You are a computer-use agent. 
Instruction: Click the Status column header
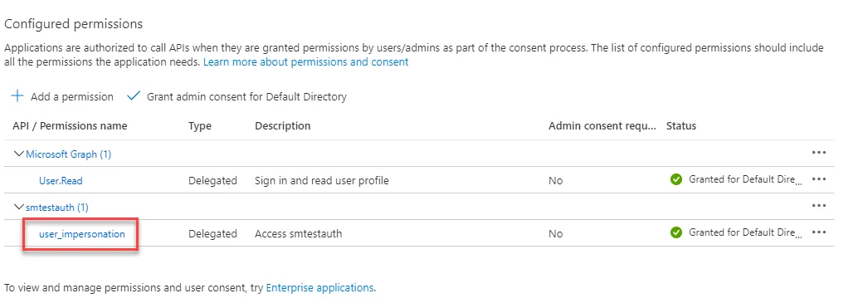pyautogui.click(x=681, y=125)
